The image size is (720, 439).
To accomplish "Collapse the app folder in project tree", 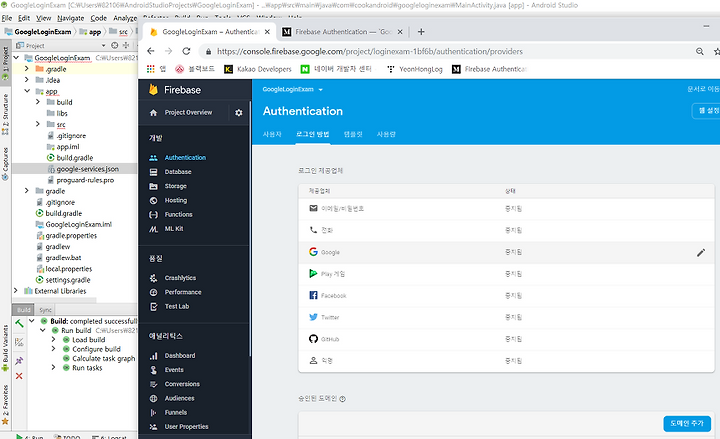I will point(27,90).
